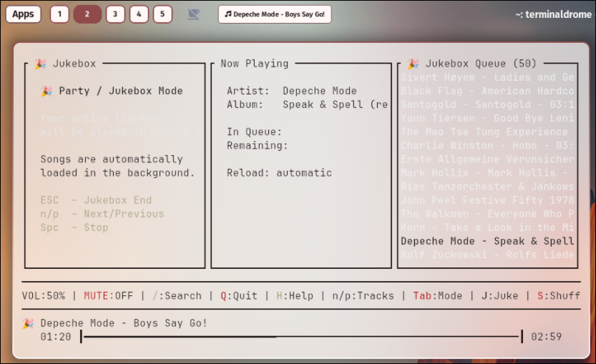Viewport: 596px width, 364px height.
Task: Toggle the crossed-out coffee cup idle icon
Action: pyautogui.click(x=193, y=14)
